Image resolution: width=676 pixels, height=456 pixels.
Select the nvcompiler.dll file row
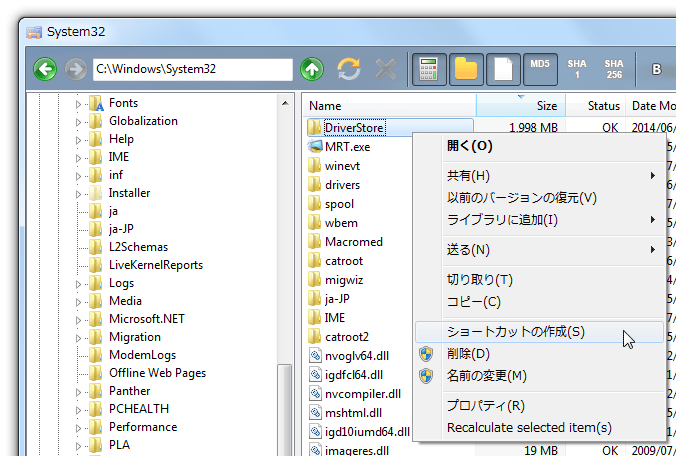tap(355, 394)
